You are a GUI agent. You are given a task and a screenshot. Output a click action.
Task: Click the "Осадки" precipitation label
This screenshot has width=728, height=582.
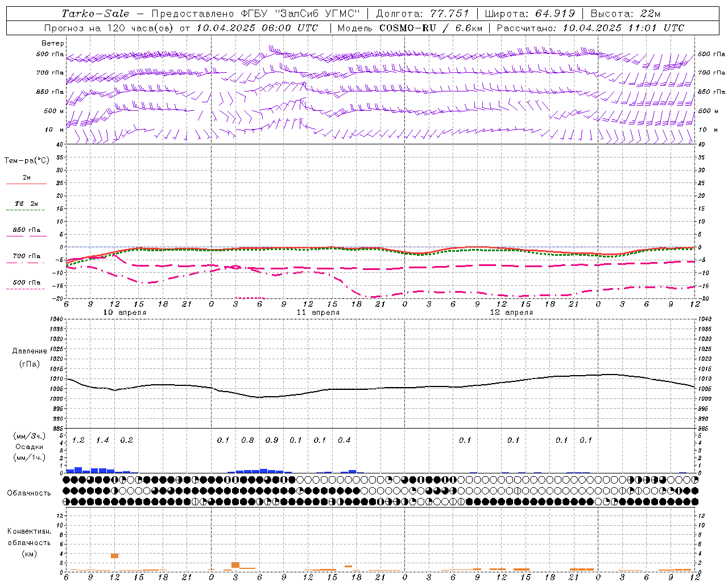(x=30, y=447)
